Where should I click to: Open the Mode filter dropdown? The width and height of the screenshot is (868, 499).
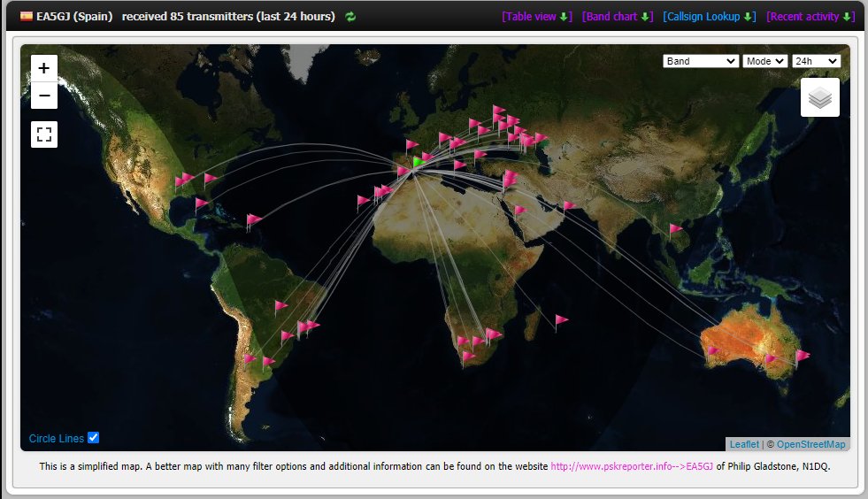click(764, 61)
